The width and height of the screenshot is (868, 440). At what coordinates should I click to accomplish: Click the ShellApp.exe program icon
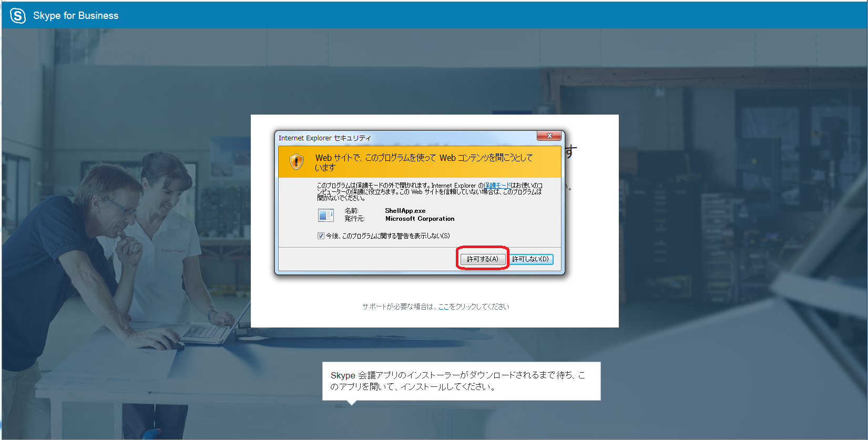tap(326, 215)
